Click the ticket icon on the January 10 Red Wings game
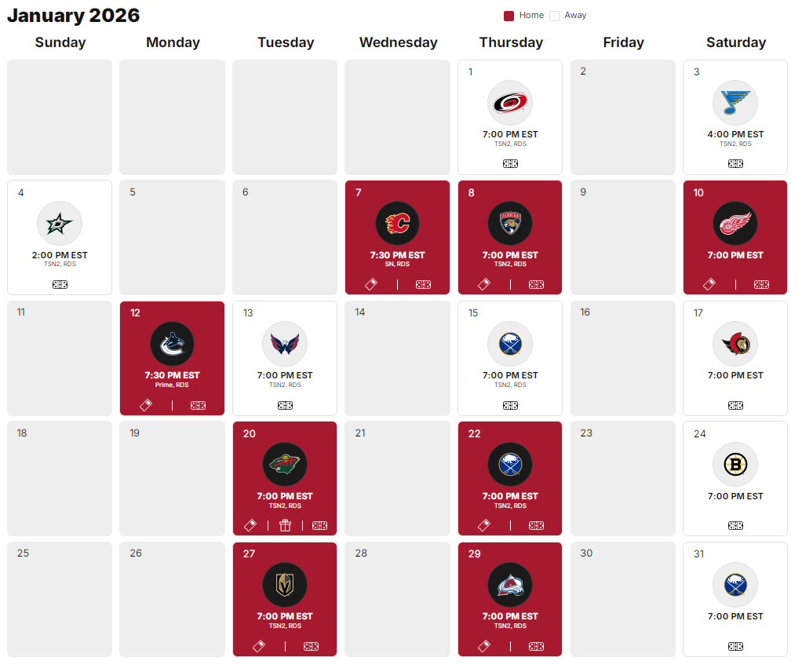This screenshot has width=802, height=672. coord(709,284)
